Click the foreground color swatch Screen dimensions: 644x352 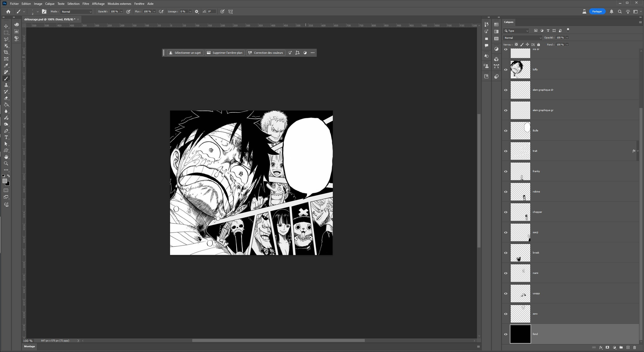[5, 181]
